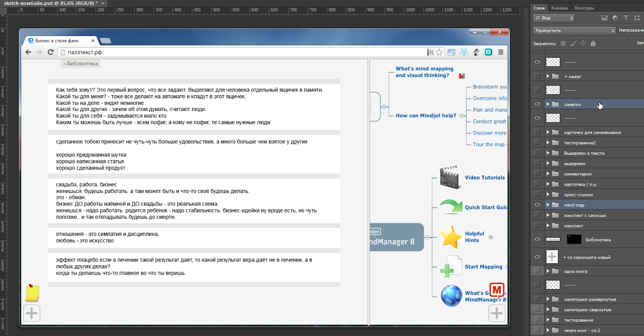The height and width of the screenshot is (336, 644).
Task: Hide the заметки layer group
Action: pos(537,104)
